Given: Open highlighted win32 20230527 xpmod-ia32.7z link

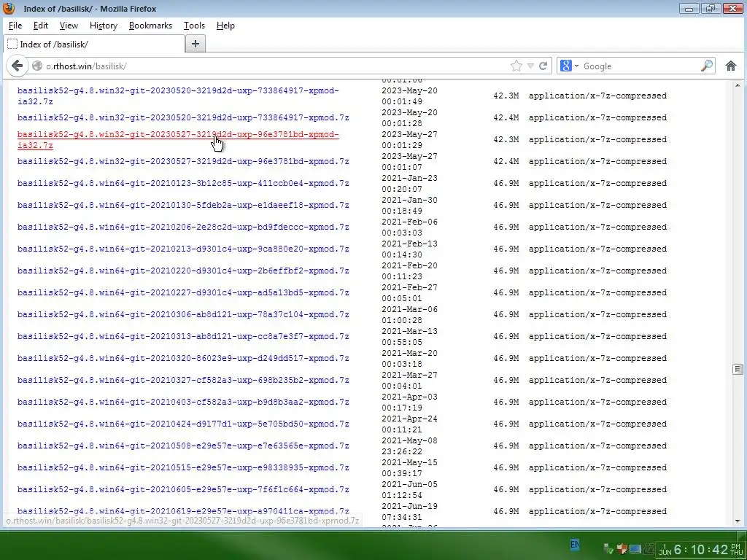Looking at the screenshot, I should pos(178,139).
